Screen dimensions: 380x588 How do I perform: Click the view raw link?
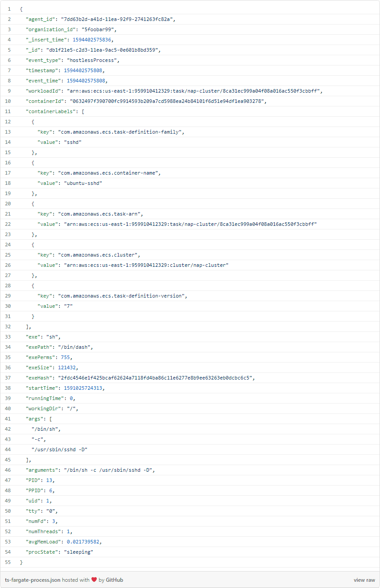(364, 580)
